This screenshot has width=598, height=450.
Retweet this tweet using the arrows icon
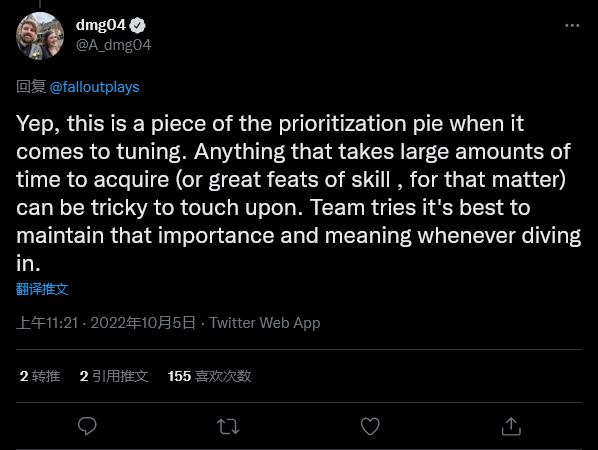click(228, 426)
